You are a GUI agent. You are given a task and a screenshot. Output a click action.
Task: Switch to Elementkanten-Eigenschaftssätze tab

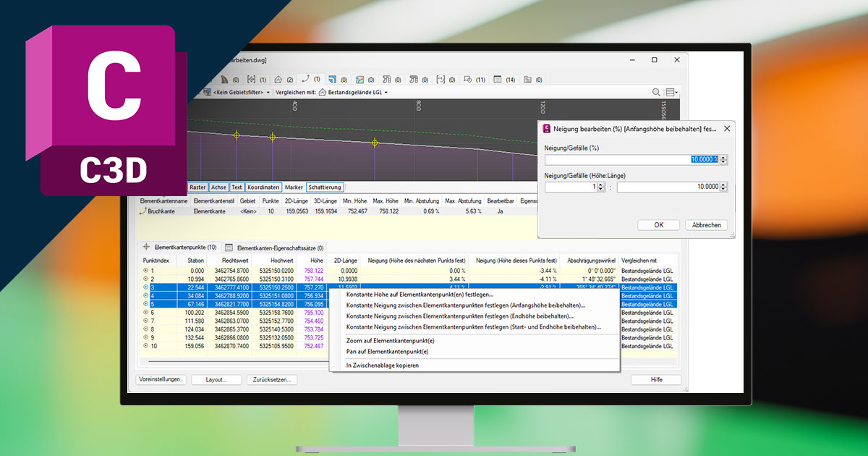point(279,248)
